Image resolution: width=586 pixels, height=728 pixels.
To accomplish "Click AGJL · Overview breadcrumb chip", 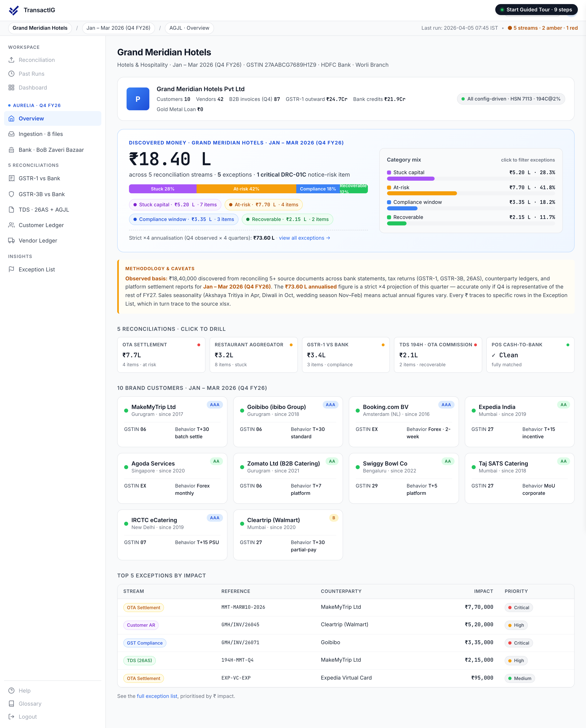I will point(189,28).
